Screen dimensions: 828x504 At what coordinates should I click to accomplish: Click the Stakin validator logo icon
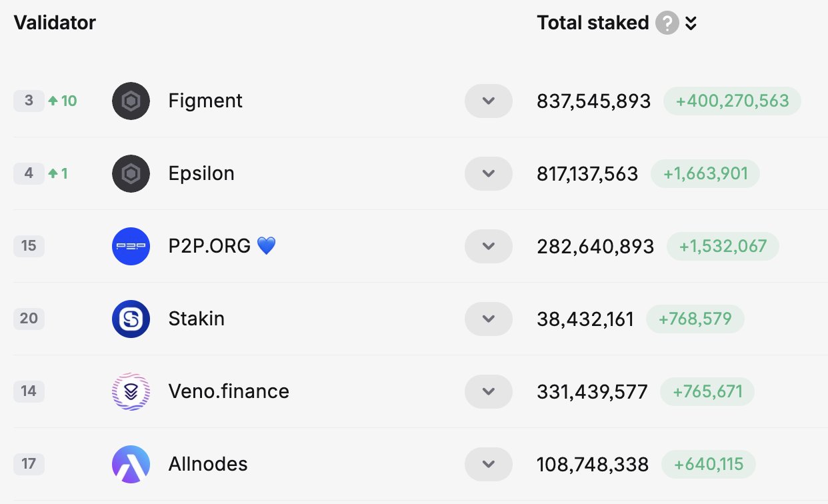point(131,319)
